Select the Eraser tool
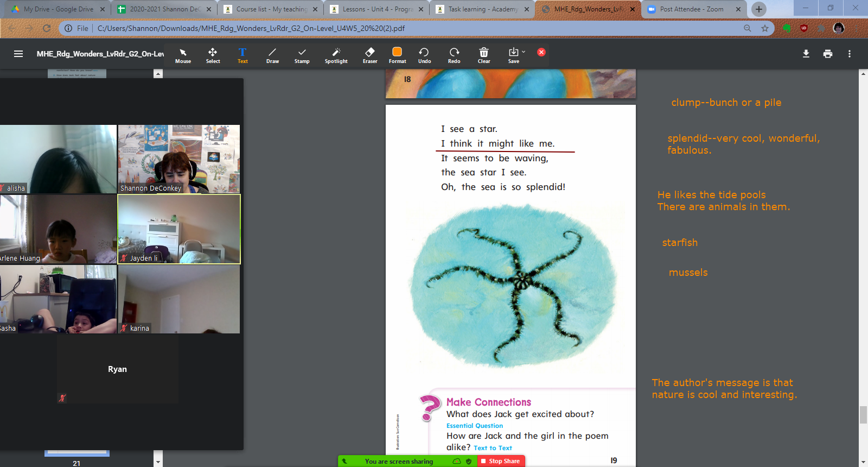 click(370, 55)
